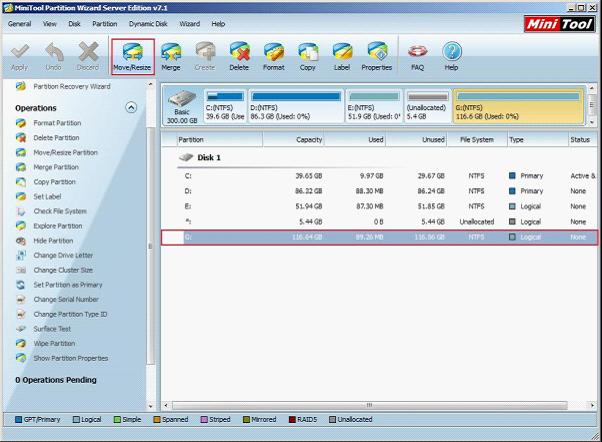This screenshot has height=442, width=602.
Task: Open the General menu
Action: (x=19, y=24)
